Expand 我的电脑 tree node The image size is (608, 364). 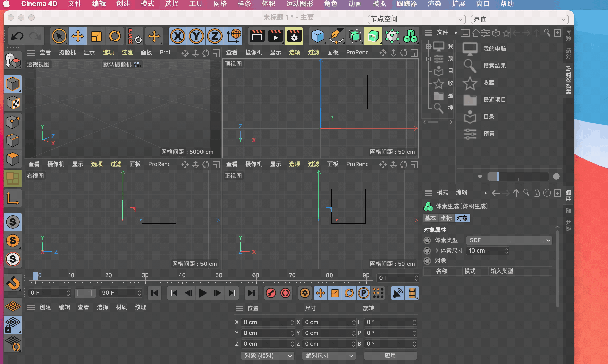pos(428,47)
